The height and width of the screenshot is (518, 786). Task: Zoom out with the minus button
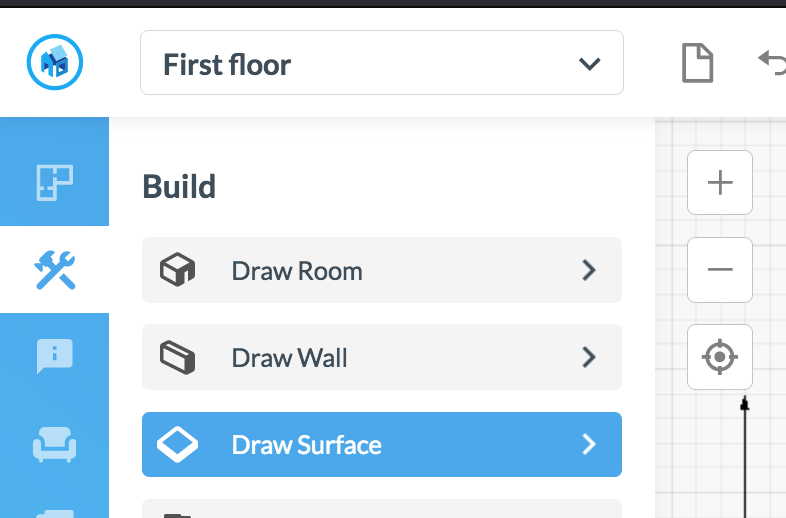click(x=720, y=270)
